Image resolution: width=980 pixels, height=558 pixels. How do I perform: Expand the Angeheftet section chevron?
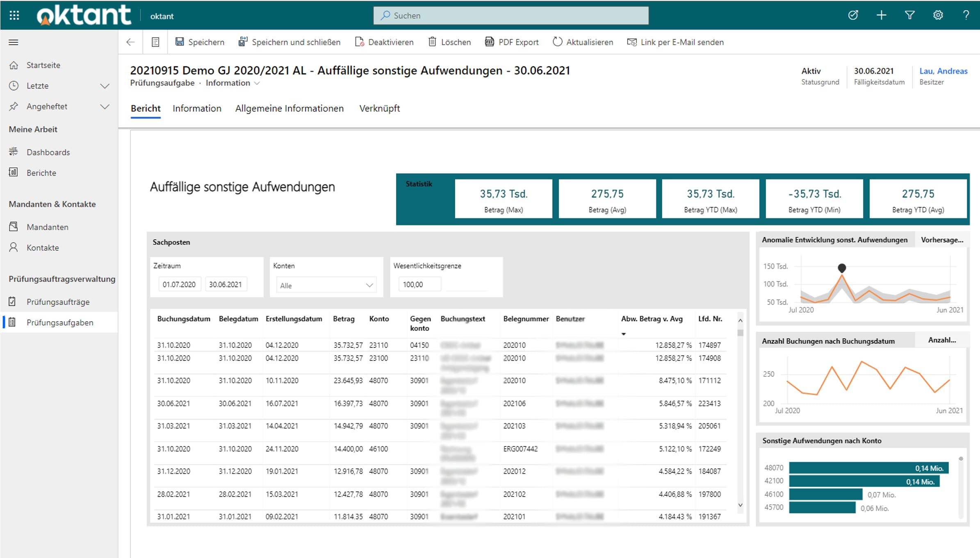pyautogui.click(x=105, y=107)
